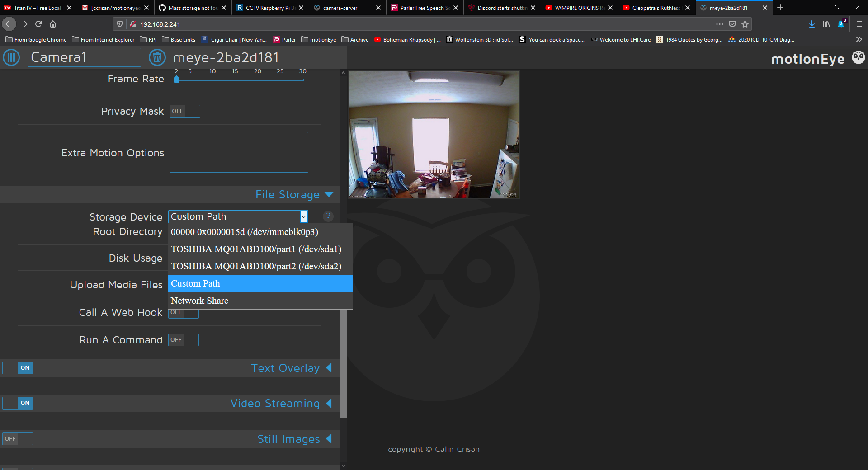Choose Network Share storage option
Viewport: 868px width, 470px height.
[x=260, y=301]
